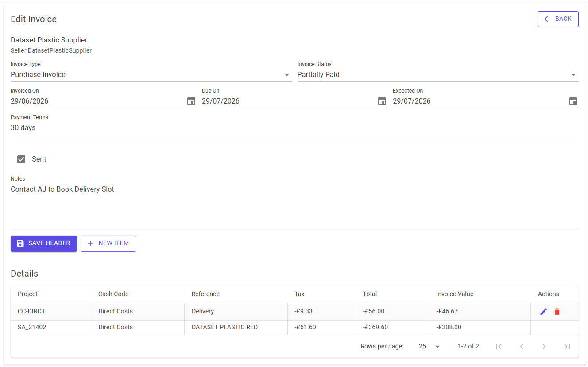
Task: Click the Tax column header
Action: click(x=299, y=294)
